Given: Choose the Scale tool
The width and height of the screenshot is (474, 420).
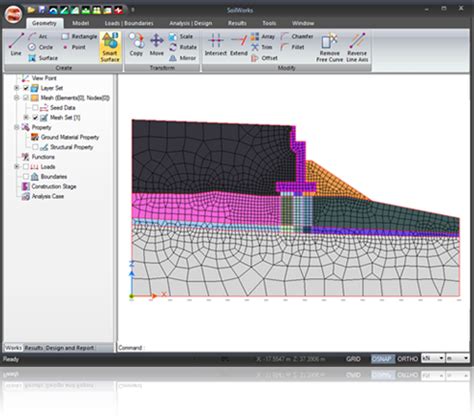Looking at the screenshot, I should pyautogui.click(x=181, y=36).
